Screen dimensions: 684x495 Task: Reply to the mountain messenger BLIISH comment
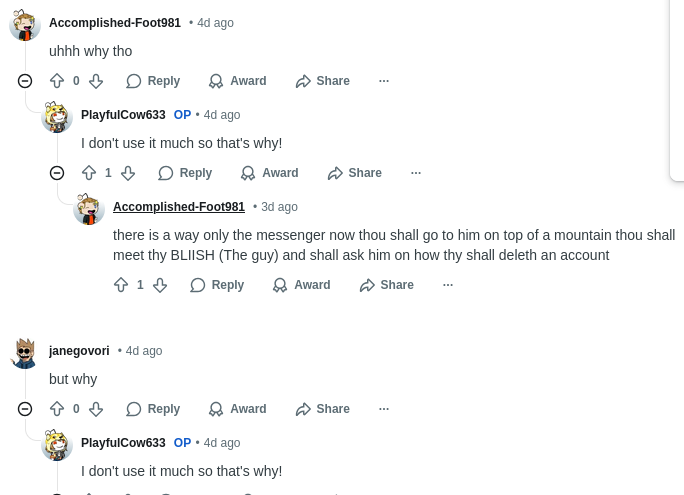tap(217, 285)
